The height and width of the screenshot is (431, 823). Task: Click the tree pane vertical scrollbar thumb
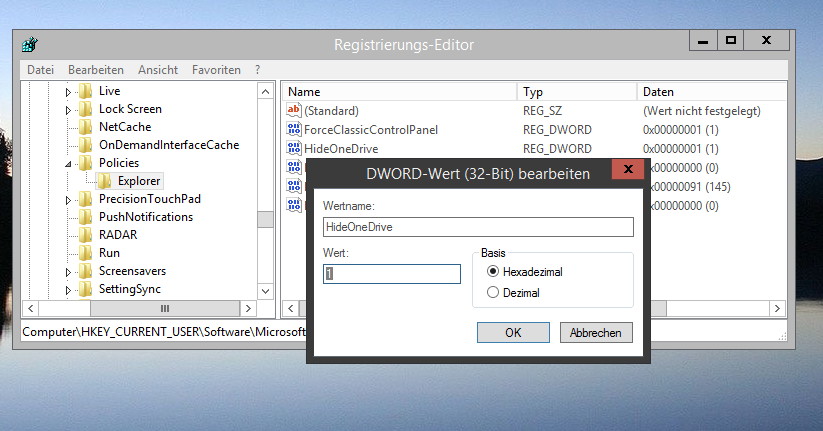point(266,219)
